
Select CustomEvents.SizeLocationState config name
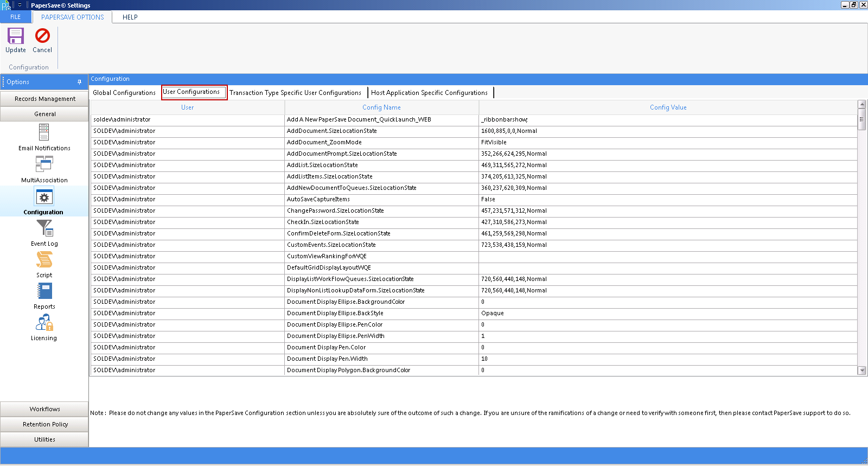point(381,245)
